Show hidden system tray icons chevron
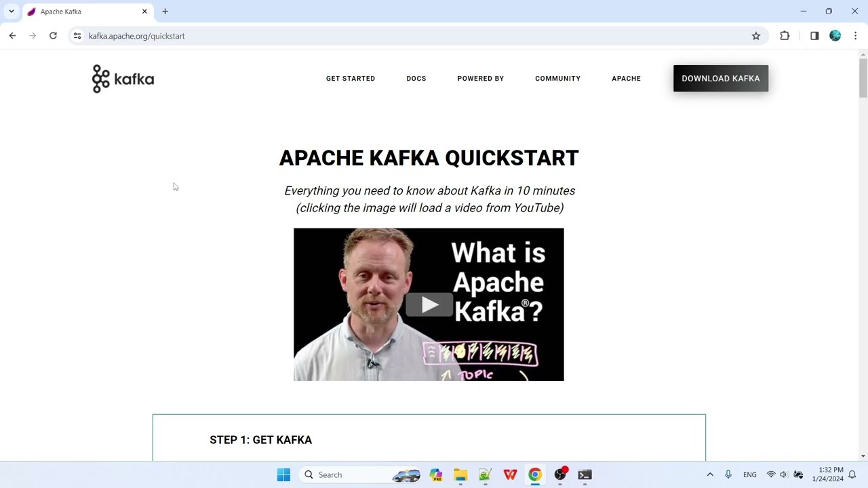The height and width of the screenshot is (488, 868). pos(710,475)
